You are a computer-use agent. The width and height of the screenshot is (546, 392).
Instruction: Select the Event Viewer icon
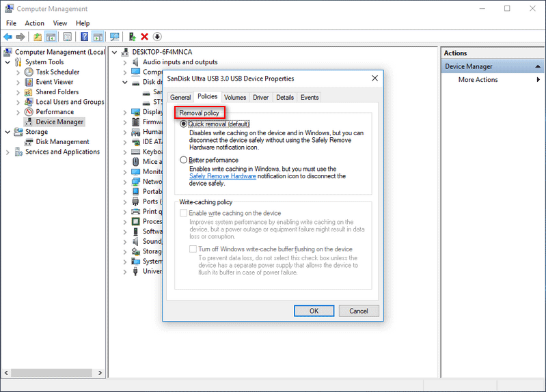tap(29, 82)
